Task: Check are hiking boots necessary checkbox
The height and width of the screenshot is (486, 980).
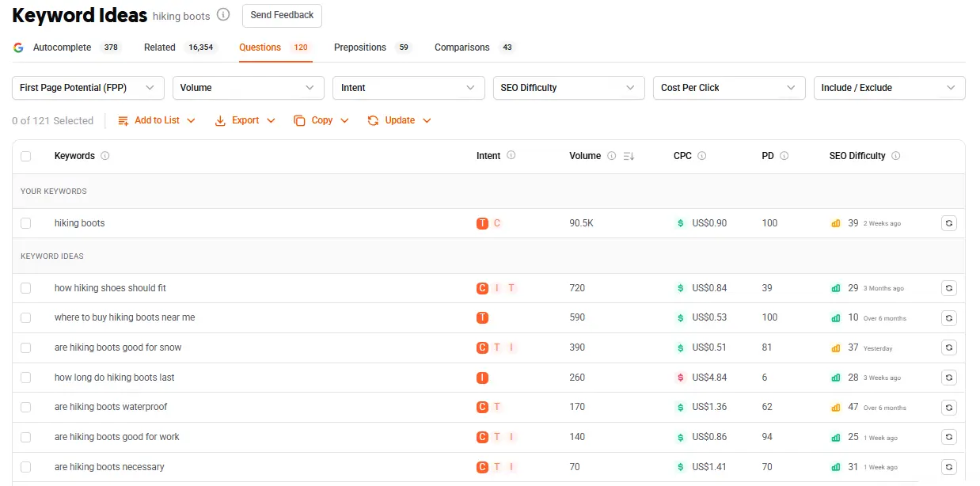Action: point(26,467)
